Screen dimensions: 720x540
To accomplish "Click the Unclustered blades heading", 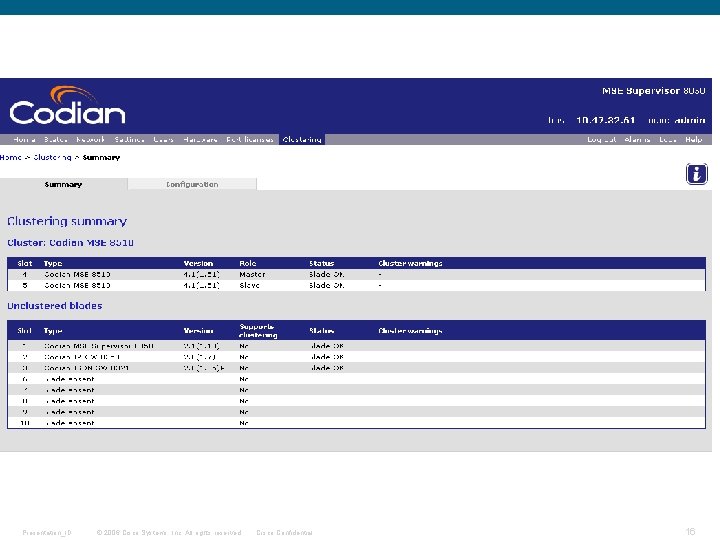I will pos(55,306).
